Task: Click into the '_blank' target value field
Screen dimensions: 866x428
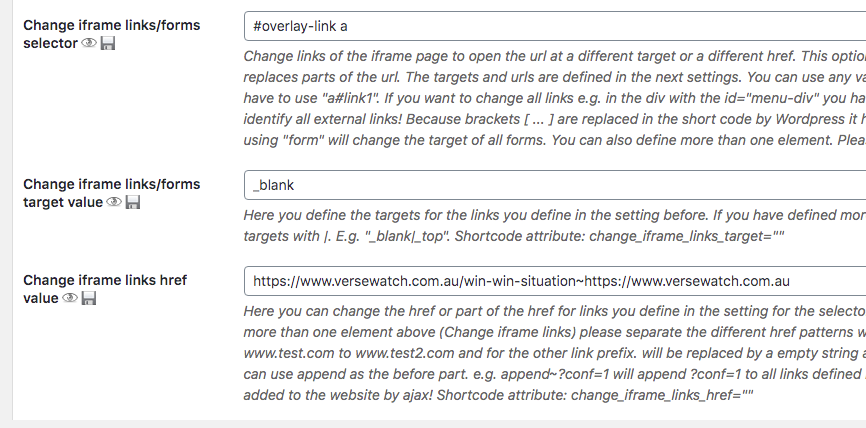Action: pos(555,185)
